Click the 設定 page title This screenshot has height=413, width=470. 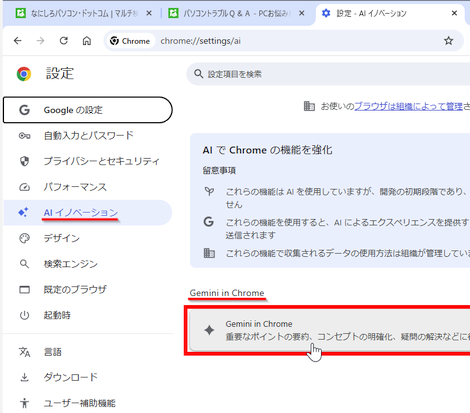[x=60, y=73]
